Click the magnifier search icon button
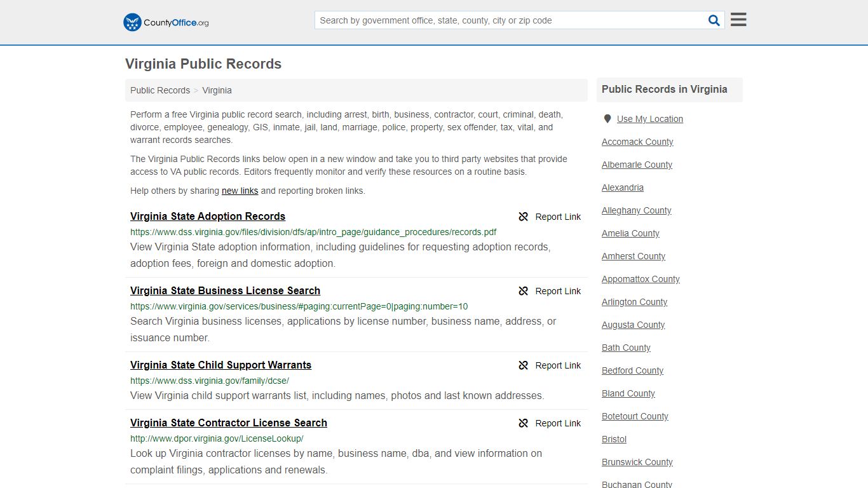This screenshot has height=488, width=868. 714,20
